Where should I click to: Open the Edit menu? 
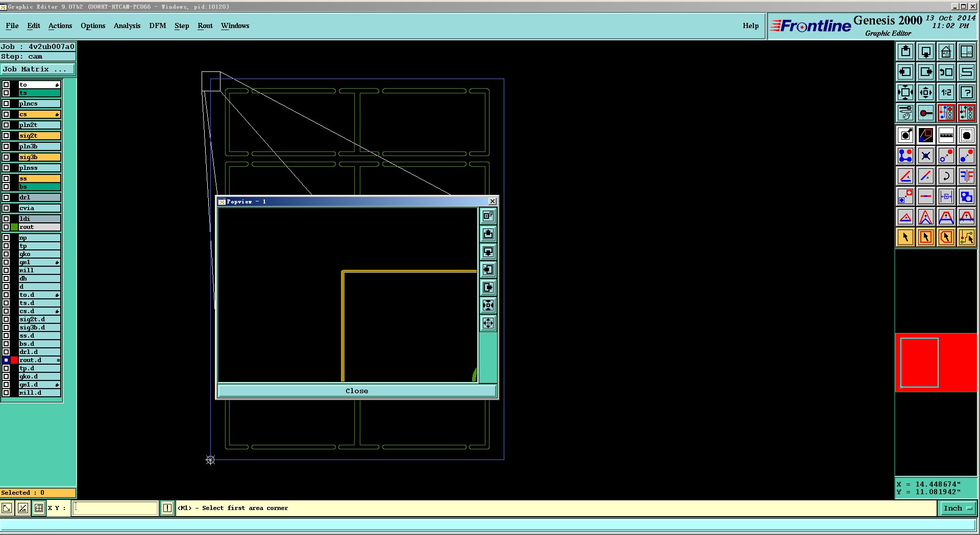pos(34,26)
